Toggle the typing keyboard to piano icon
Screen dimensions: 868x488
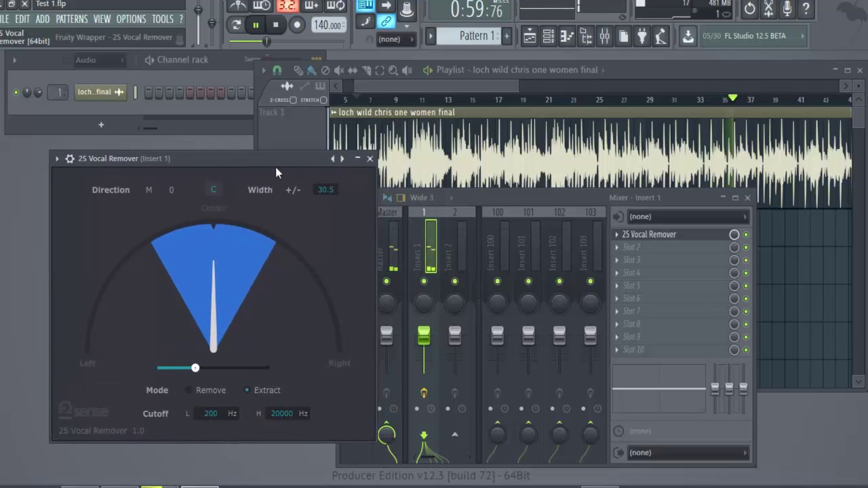pyautogui.click(x=365, y=5)
